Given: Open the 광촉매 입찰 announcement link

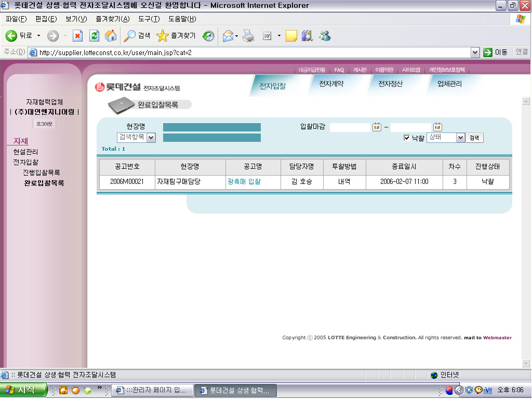Looking at the screenshot, I should [x=244, y=181].
